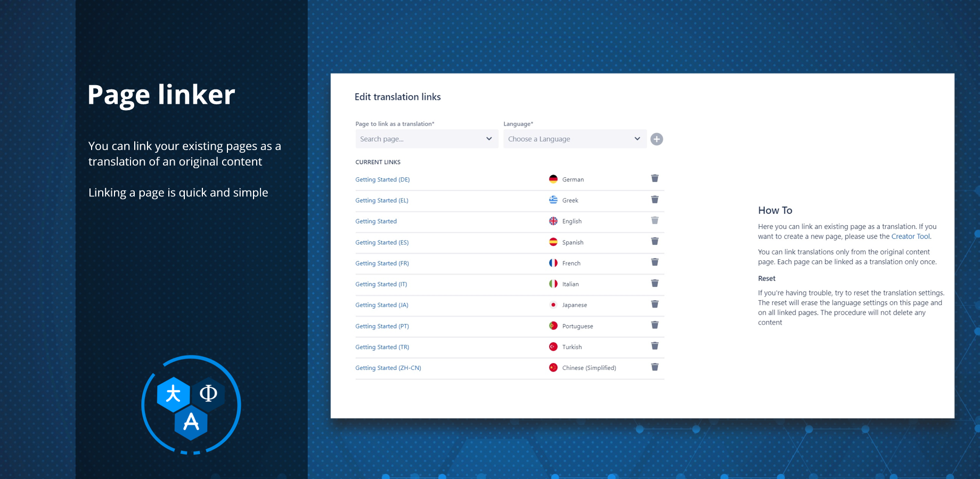This screenshot has width=980, height=479.
Task: Open the Getting Started (ES) link
Action: click(382, 242)
